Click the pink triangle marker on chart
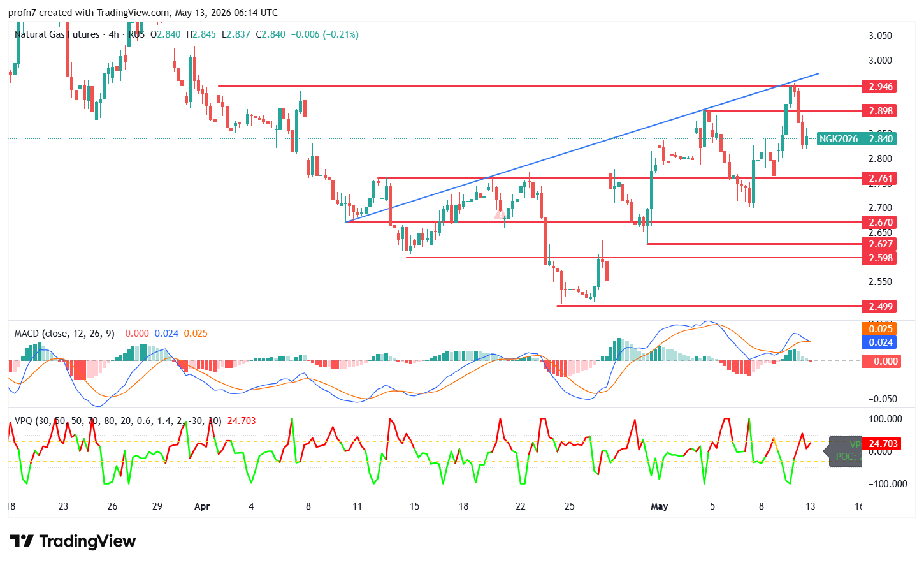The width and height of the screenshot is (924, 565). (x=500, y=214)
